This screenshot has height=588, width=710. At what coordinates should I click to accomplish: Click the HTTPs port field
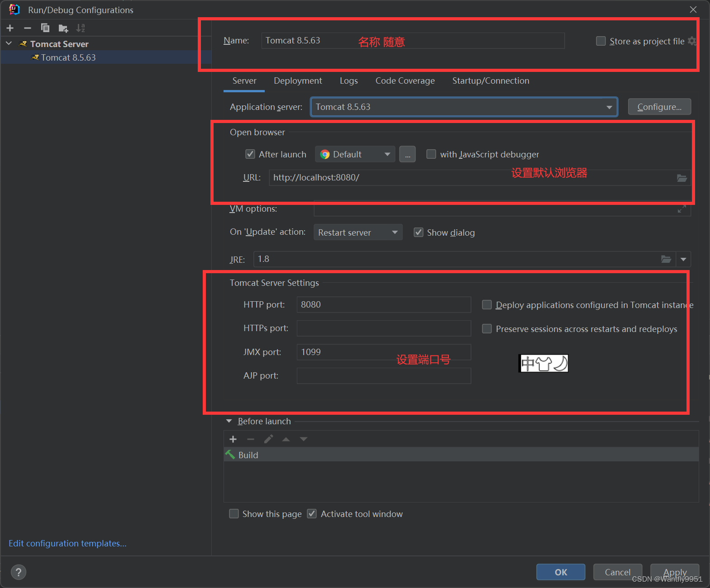click(x=384, y=328)
